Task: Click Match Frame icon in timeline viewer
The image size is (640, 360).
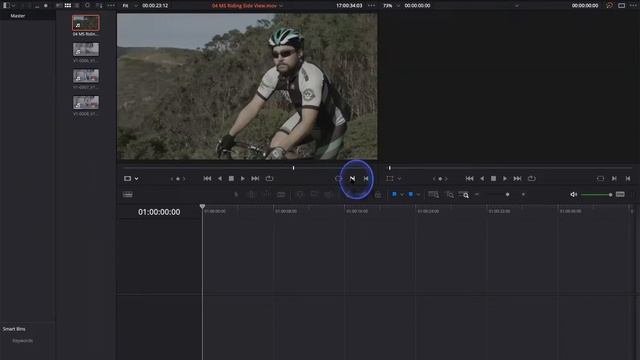Action: [600, 178]
